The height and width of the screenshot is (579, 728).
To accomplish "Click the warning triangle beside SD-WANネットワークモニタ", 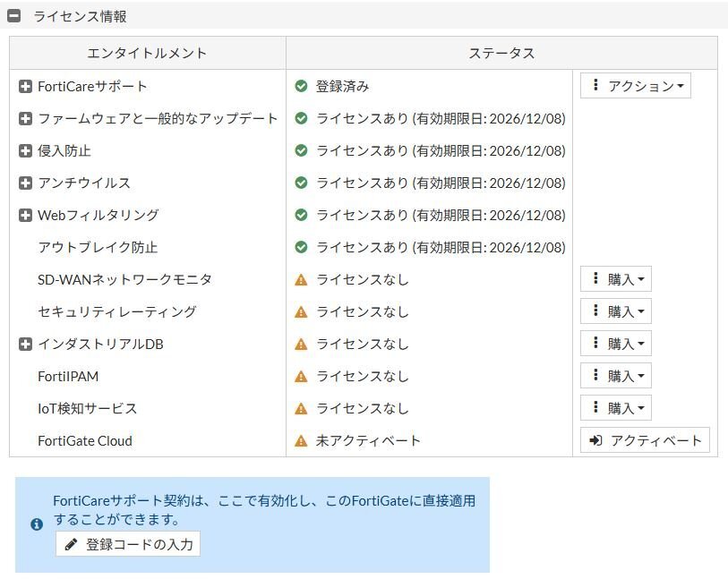I will (301, 279).
